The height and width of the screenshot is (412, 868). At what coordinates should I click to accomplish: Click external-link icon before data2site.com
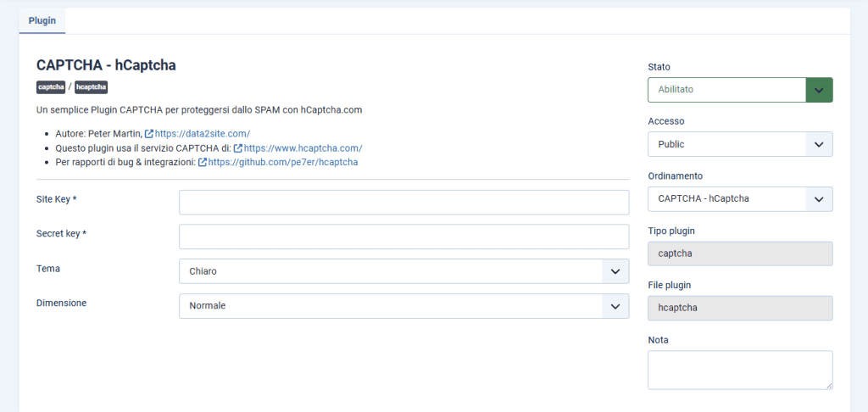149,134
